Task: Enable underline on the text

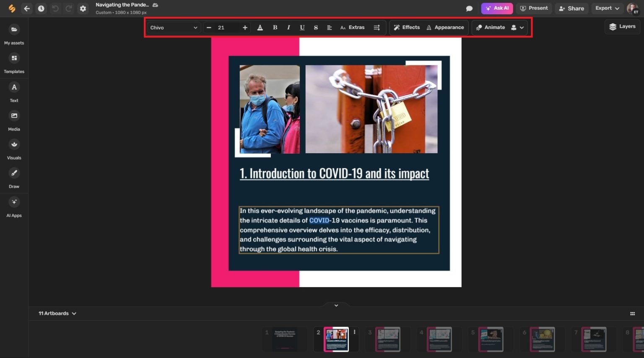Action: (302, 27)
